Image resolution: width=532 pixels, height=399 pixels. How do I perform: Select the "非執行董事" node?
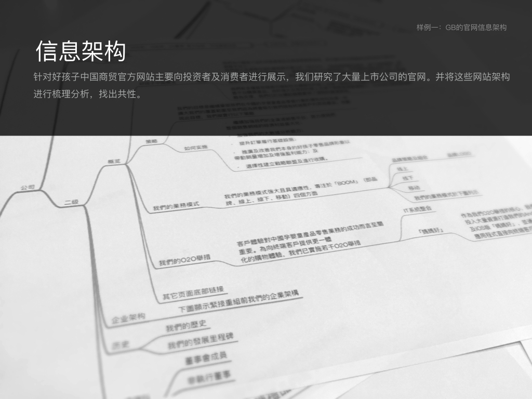point(209,378)
